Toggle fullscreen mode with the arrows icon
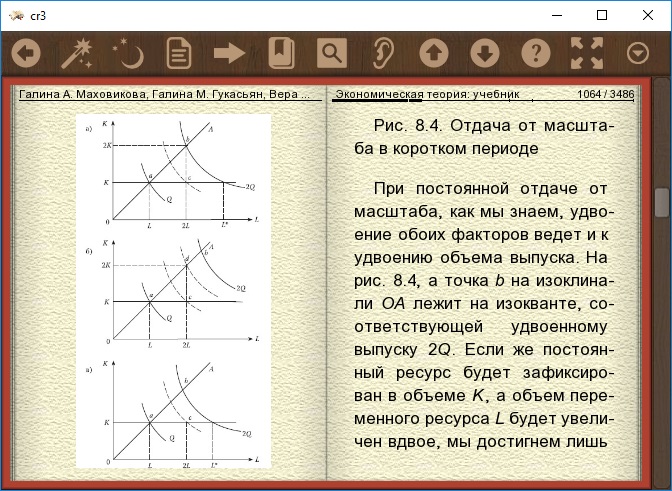672x491 pixels. tap(587, 53)
